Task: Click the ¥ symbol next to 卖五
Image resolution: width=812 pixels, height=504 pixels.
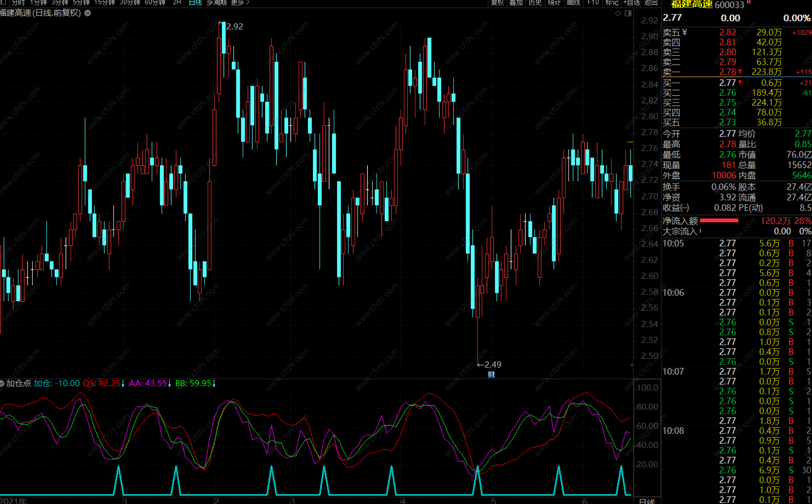Action: pyautogui.click(x=684, y=32)
